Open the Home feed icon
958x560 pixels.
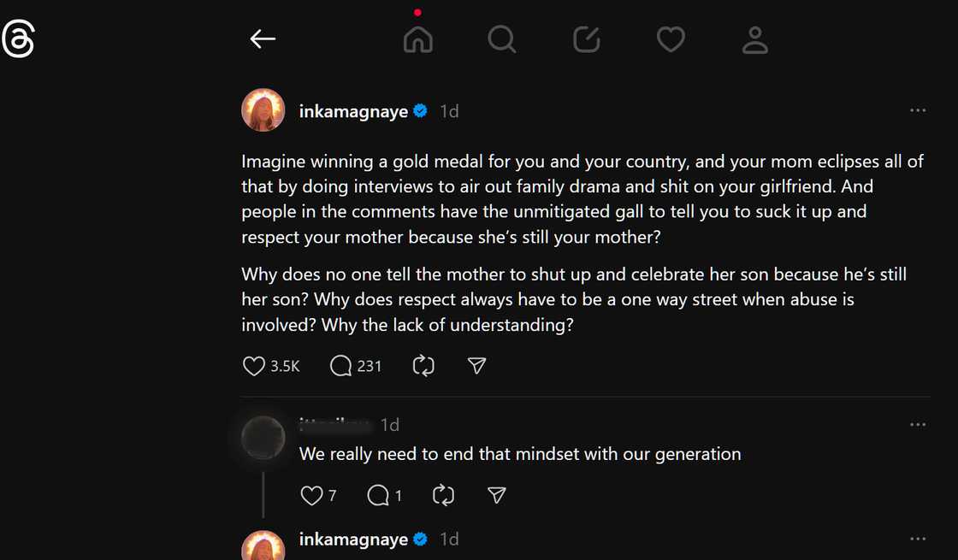point(418,39)
